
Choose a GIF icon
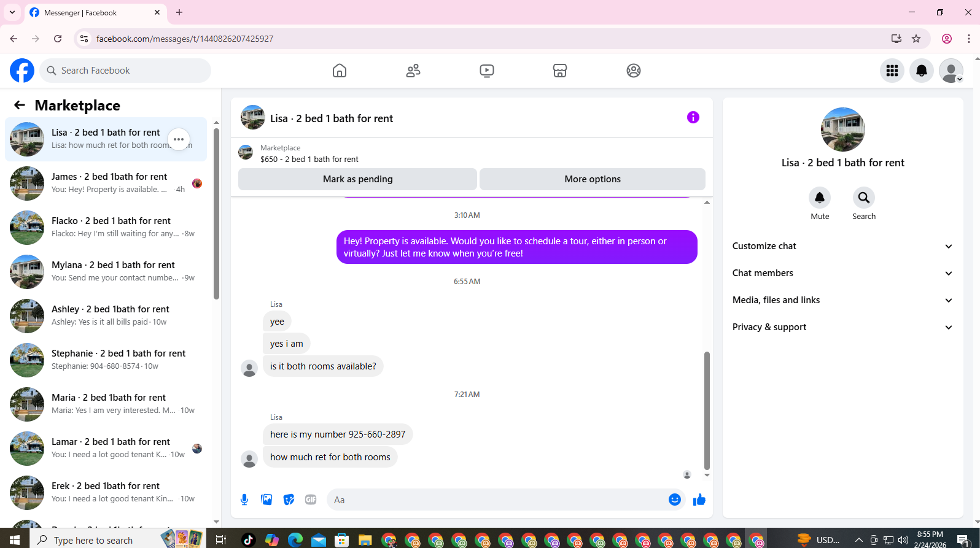click(x=311, y=500)
